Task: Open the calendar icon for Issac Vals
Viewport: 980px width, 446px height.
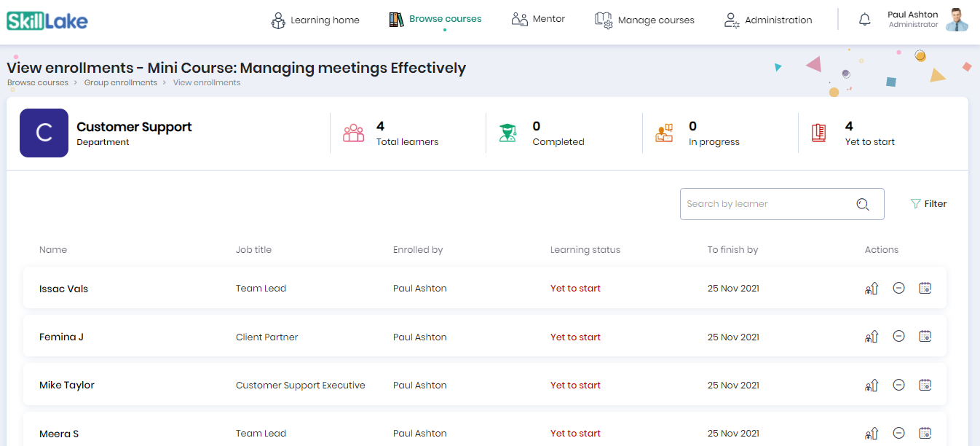Action: (x=925, y=288)
